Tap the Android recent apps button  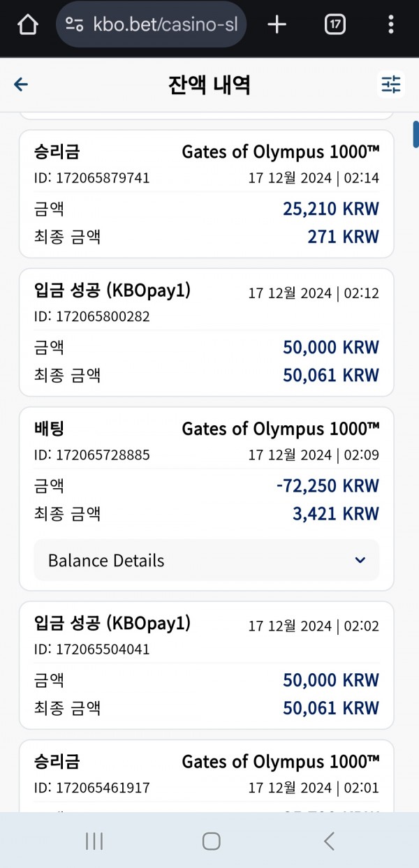[94, 841]
